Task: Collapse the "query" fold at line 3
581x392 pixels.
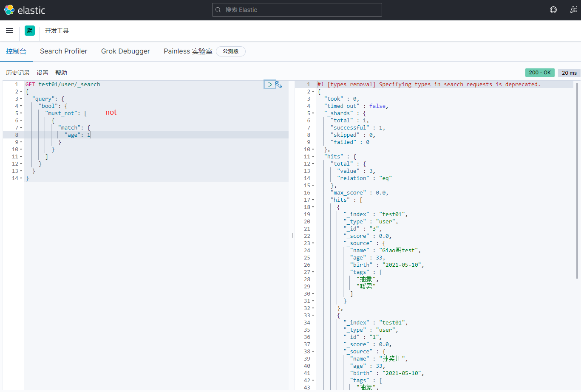Action: click(x=21, y=99)
